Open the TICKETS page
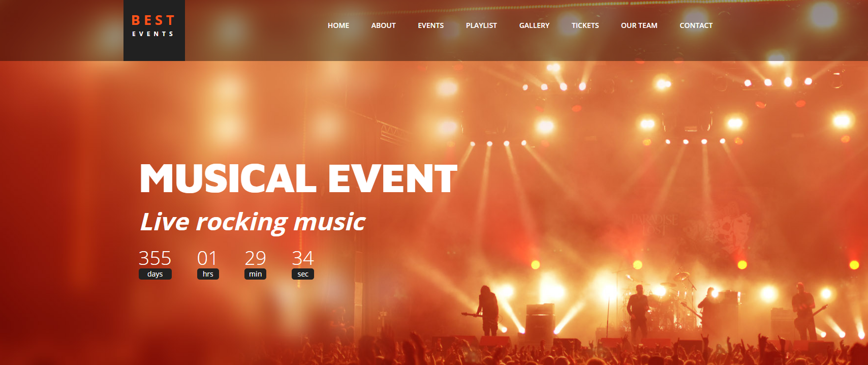This screenshot has width=868, height=365. 585,25
